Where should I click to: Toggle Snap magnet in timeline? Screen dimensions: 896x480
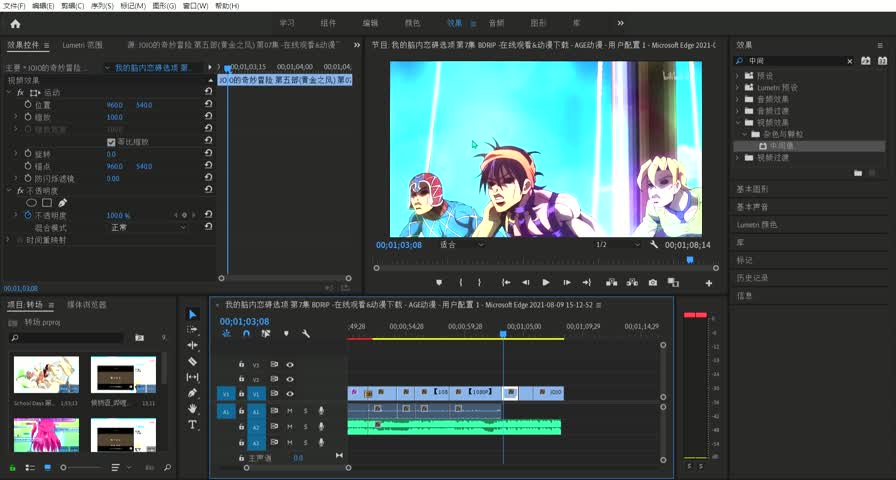246,333
